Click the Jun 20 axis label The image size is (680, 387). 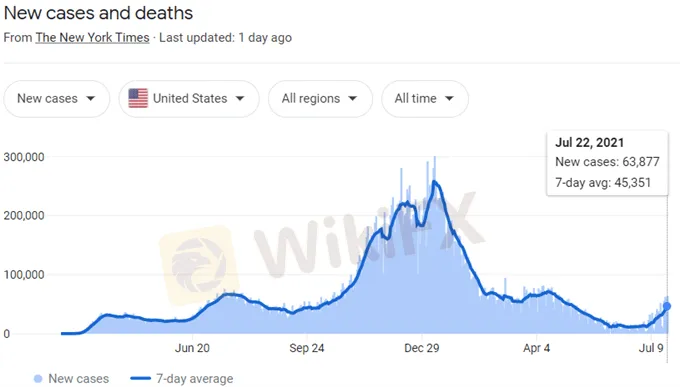click(192, 348)
